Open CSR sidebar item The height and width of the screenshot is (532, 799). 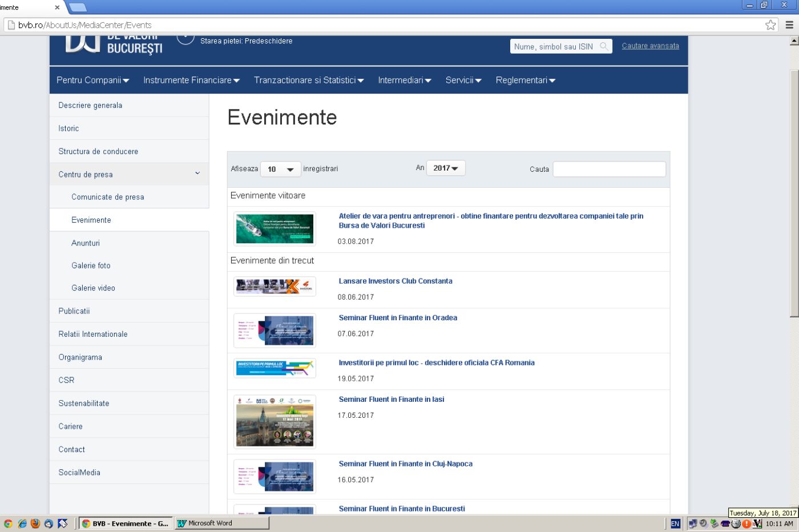pos(129,380)
